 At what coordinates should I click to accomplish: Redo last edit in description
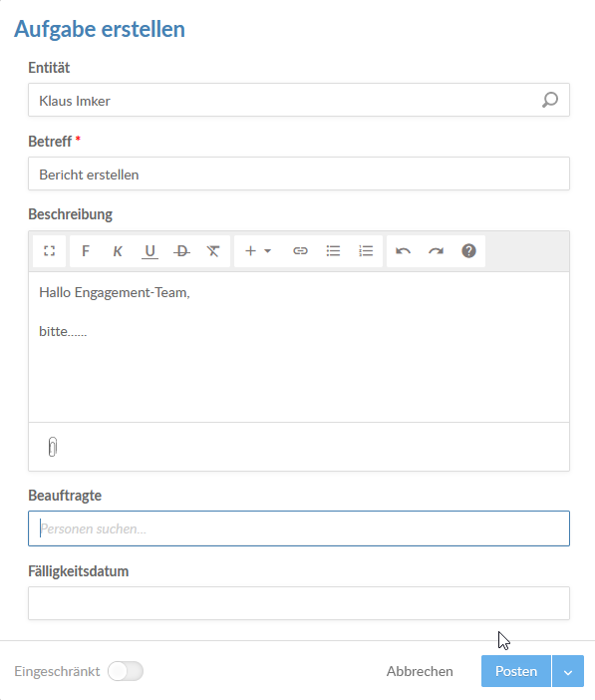pos(436,251)
